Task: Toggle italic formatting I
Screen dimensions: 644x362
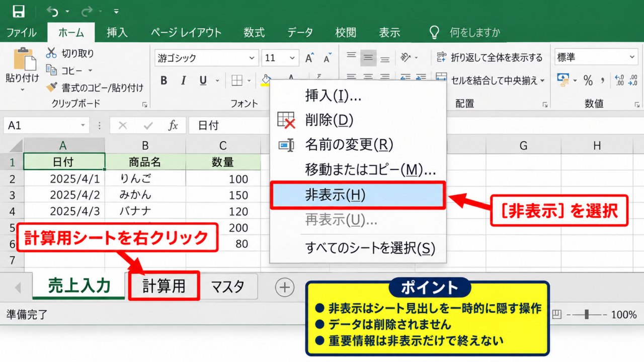Action: coord(184,80)
